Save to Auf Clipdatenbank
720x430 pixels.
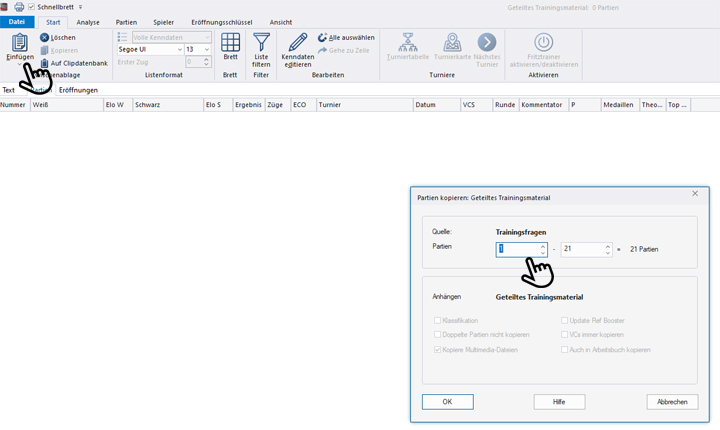pos(44,63)
